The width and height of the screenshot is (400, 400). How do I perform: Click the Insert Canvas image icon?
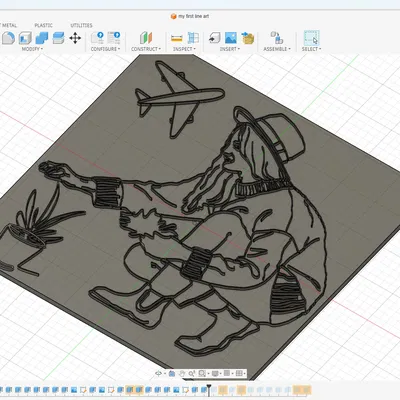[231, 38]
